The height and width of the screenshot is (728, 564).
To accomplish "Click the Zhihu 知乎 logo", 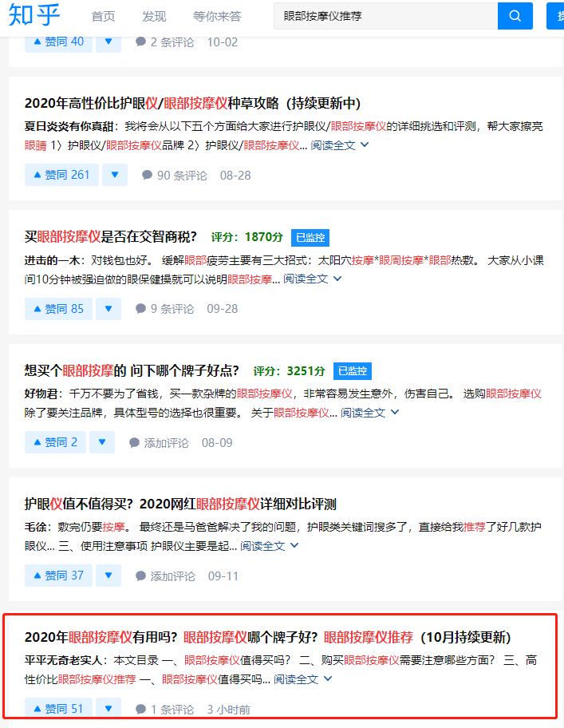I will (34, 15).
